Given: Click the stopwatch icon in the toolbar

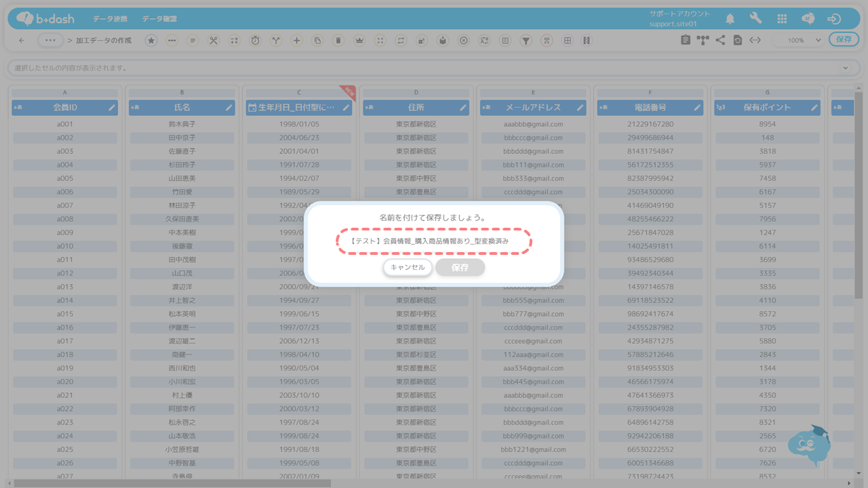Looking at the screenshot, I should pos(255,41).
